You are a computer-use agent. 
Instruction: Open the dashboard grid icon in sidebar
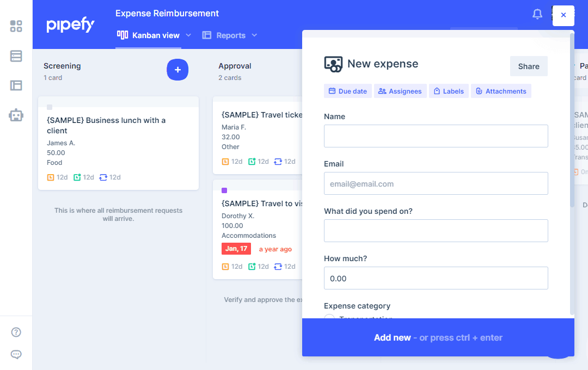16,26
